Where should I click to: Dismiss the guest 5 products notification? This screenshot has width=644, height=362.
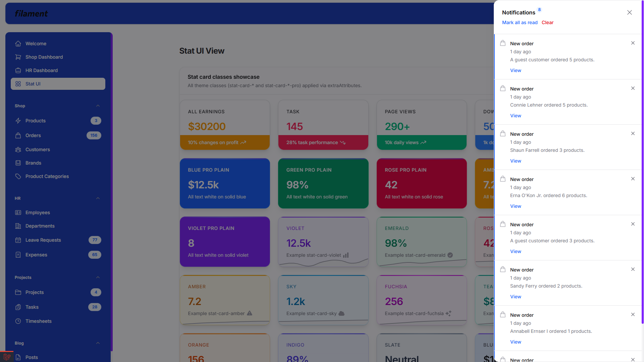coord(633,43)
